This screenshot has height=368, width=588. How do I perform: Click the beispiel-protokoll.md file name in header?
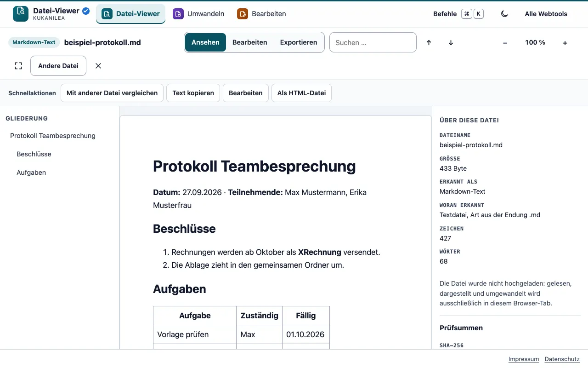tap(102, 42)
